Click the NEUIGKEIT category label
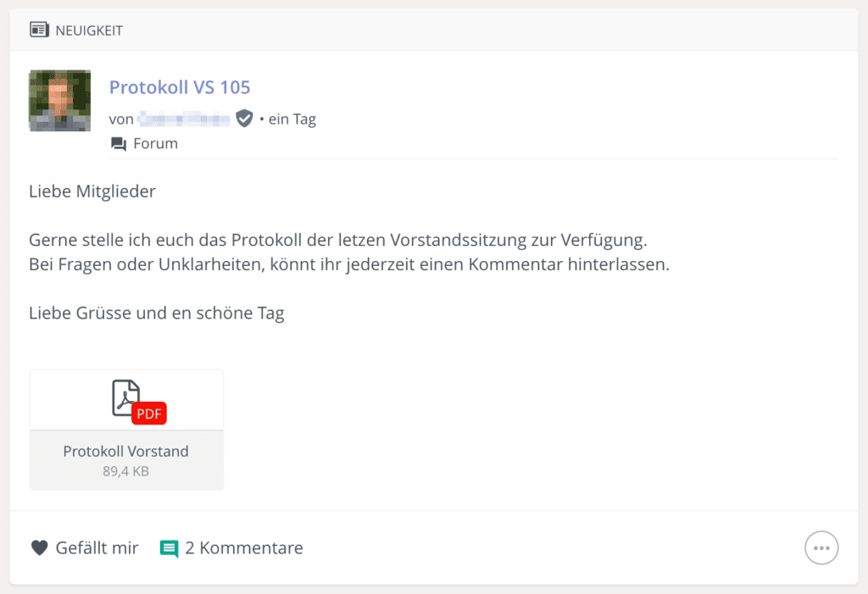The width and height of the screenshot is (868, 594). (x=89, y=31)
